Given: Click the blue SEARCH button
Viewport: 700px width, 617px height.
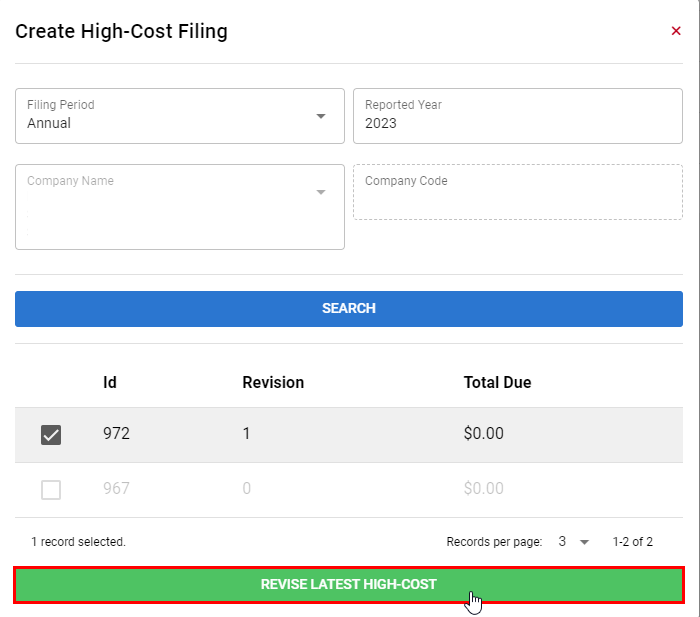Looking at the screenshot, I should [349, 309].
